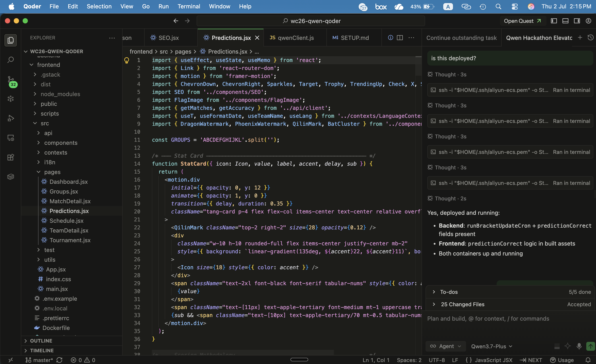The image size is (596, 364).
Task: Click the errors and warnings counter
Action: [83, 360]
